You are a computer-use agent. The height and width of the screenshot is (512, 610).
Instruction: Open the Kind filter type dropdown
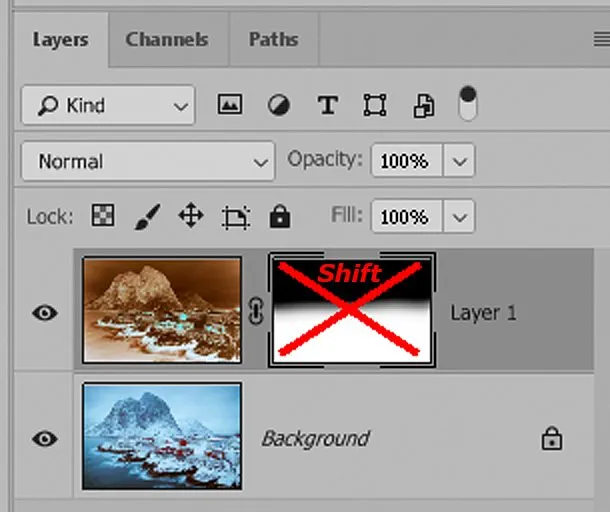108,105
